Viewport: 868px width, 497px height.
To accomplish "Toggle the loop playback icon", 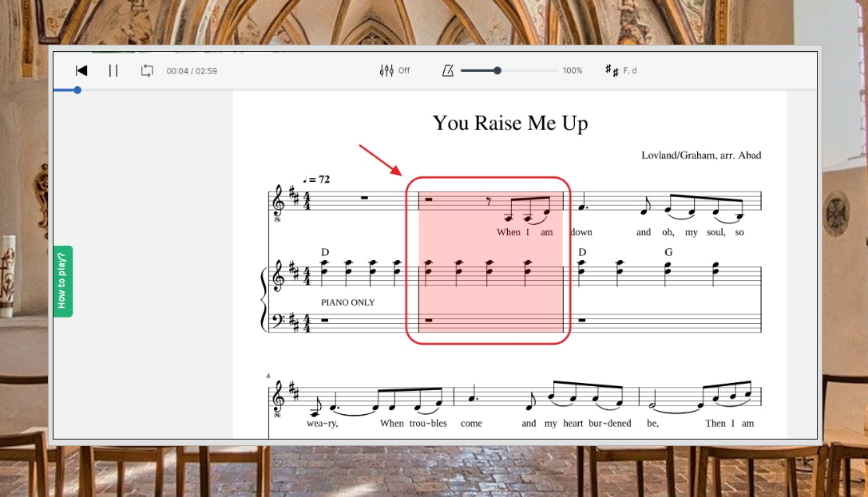I will 147,71.
